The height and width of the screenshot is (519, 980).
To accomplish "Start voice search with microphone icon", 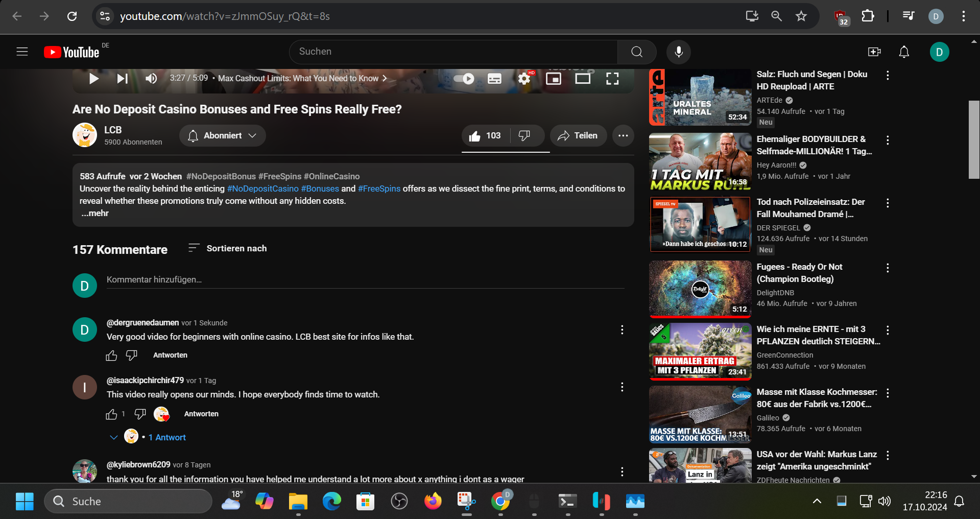I will point(679,52).
